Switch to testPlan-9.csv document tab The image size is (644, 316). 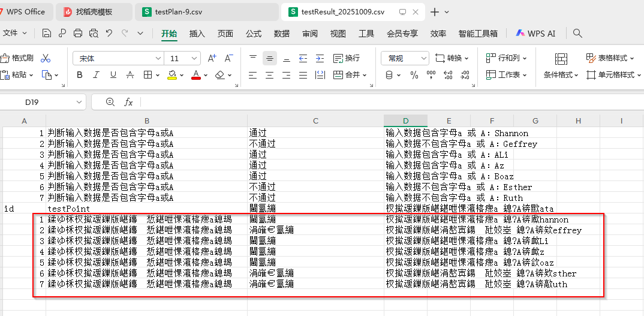(x=207, y=12)
